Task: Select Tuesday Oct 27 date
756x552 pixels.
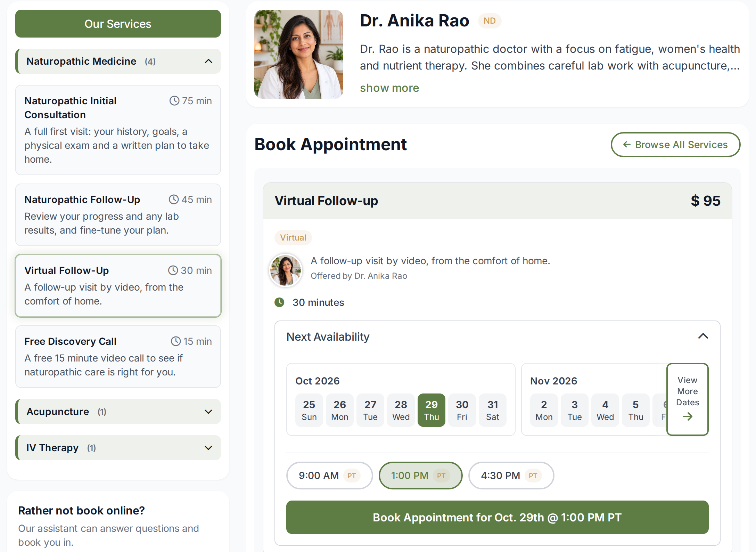Action: point(370,410)
